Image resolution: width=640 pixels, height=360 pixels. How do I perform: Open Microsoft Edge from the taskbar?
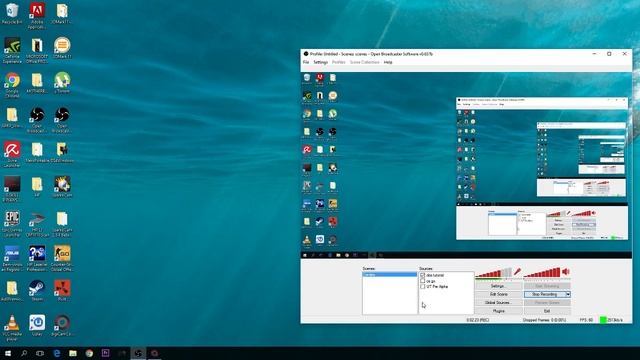(x=56, y=353)
